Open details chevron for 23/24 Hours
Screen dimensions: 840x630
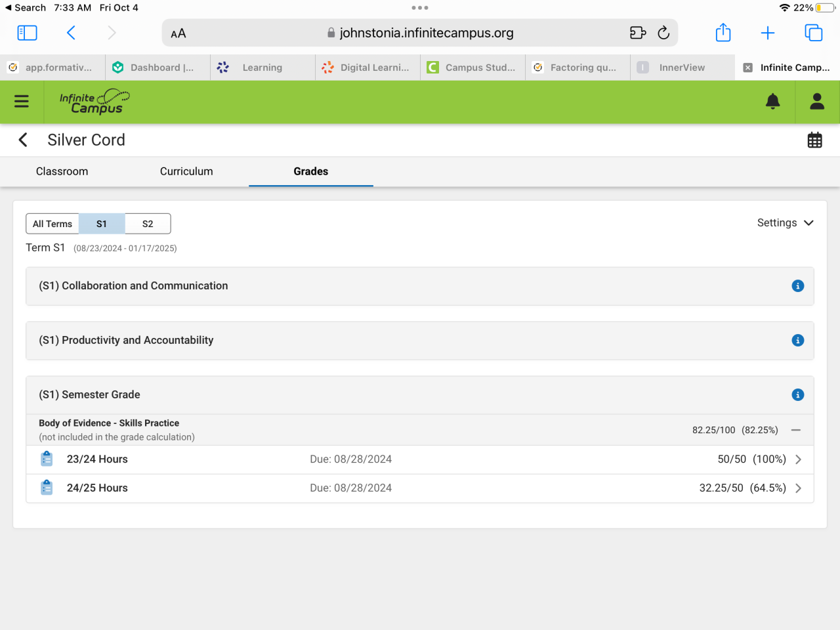799,459
